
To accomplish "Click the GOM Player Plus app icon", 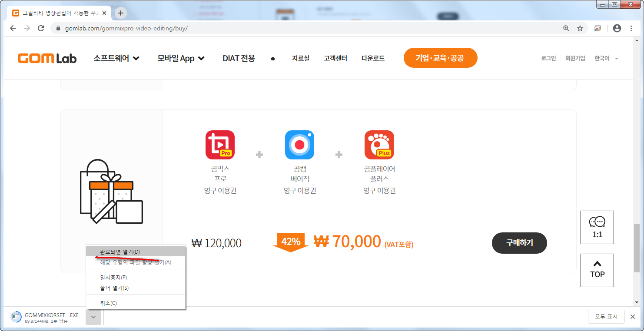I will (379, 145).
